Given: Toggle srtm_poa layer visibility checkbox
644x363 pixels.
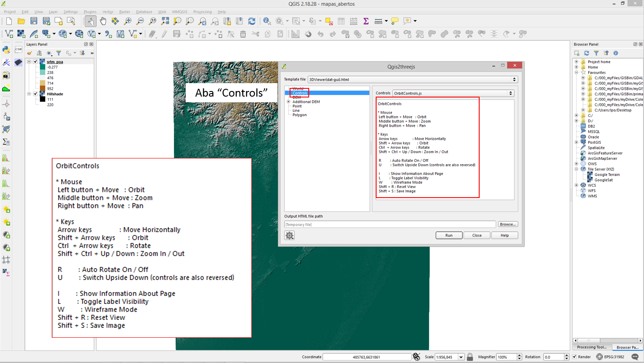Looking at the screenshot, I should [36, 62].
